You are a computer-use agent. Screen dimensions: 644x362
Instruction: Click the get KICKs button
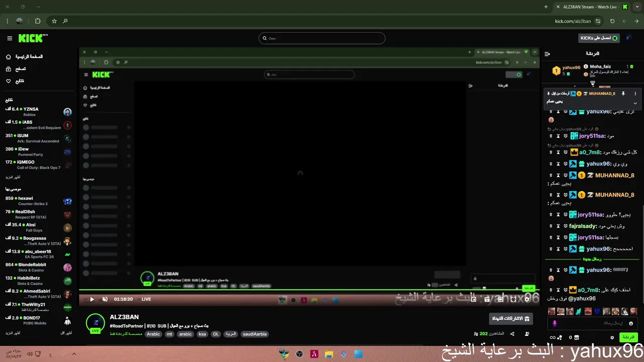(599, 38)
